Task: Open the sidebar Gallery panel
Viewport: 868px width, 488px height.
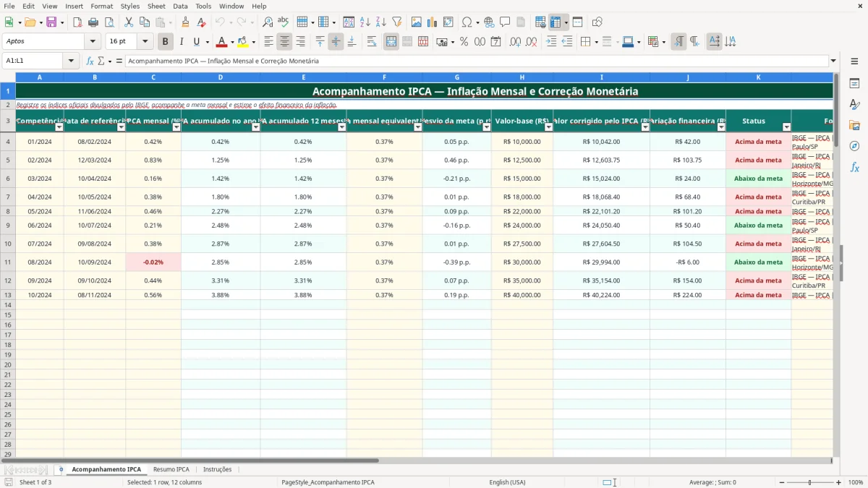Action: pos(854,125)
